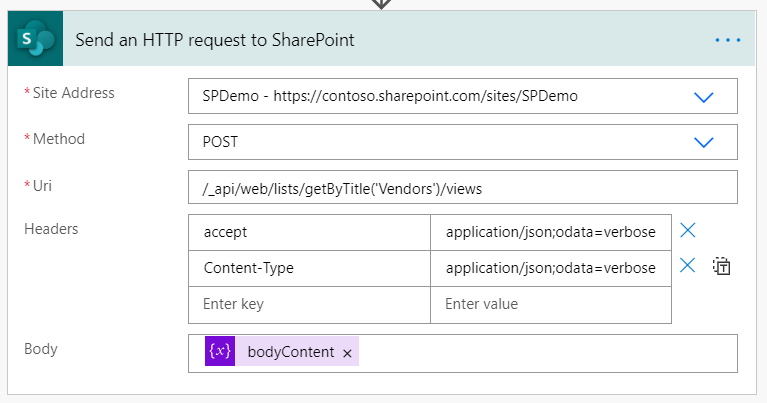This screenshot has height=403, width=767.
Task: Select the bodyContent token label
Action: tap(291, 353)
